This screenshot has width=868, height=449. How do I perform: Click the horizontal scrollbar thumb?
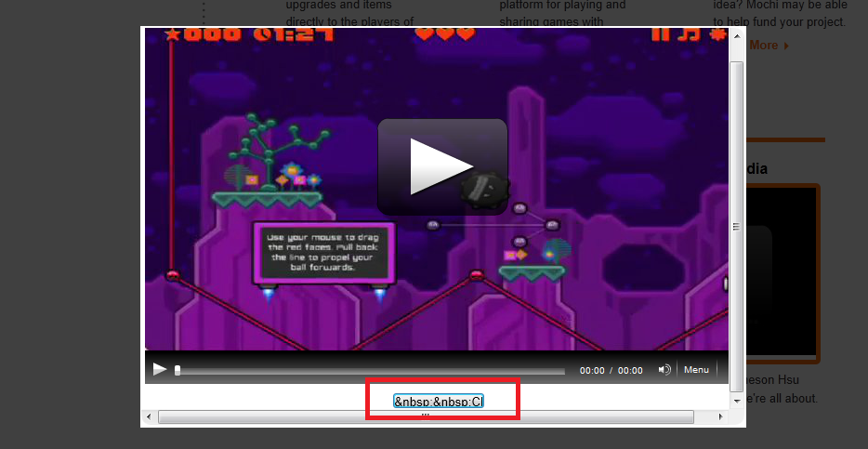tap(426, 416)
